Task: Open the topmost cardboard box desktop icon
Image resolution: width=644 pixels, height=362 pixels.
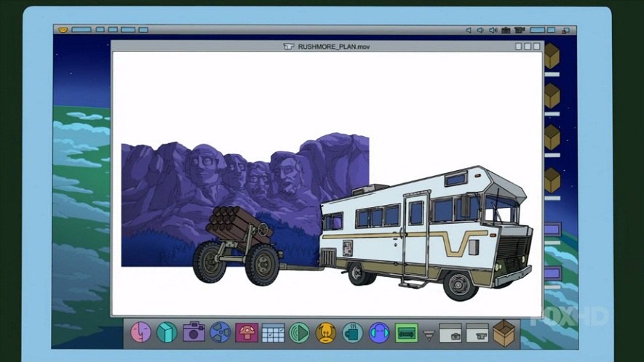Action: click(x=552, y=56)
